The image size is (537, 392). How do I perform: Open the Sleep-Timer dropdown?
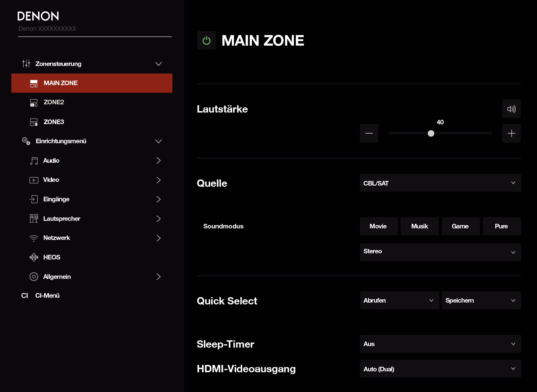click(440, 344)
